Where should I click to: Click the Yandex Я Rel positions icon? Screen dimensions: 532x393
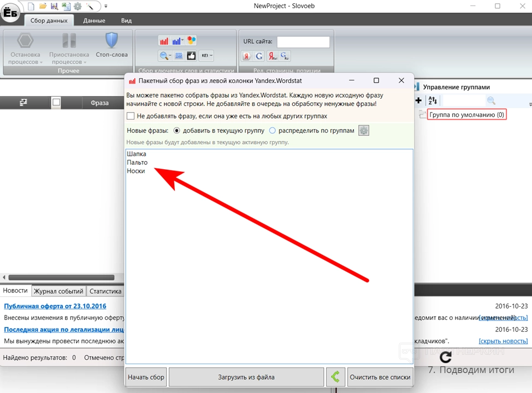click(x=272, y=56)
